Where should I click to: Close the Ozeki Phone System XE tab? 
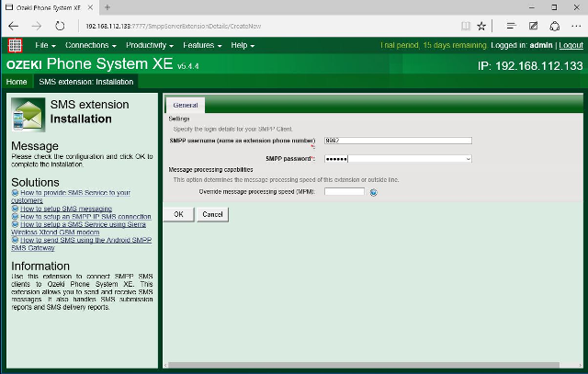pyautogui.click(x=90, y=7)
